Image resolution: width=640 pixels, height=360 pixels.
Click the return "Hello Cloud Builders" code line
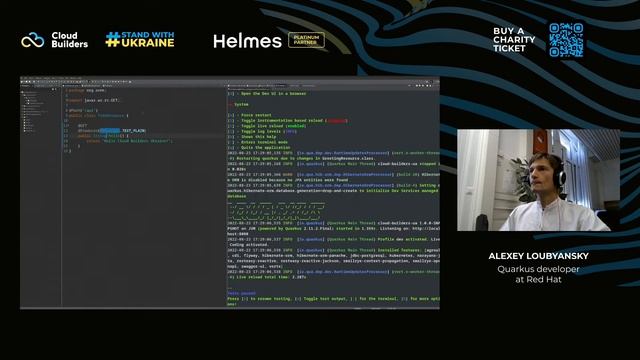point(129,141)
